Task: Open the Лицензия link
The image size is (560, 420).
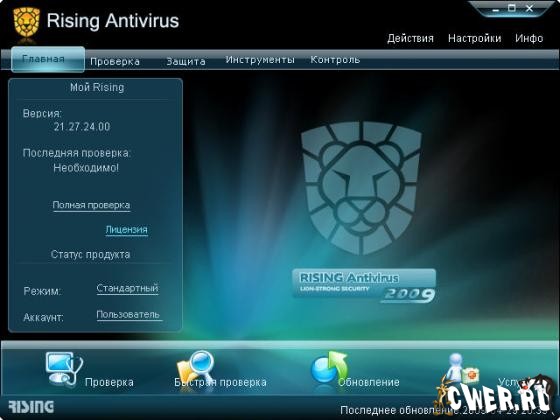Action: tap(126, 230)
